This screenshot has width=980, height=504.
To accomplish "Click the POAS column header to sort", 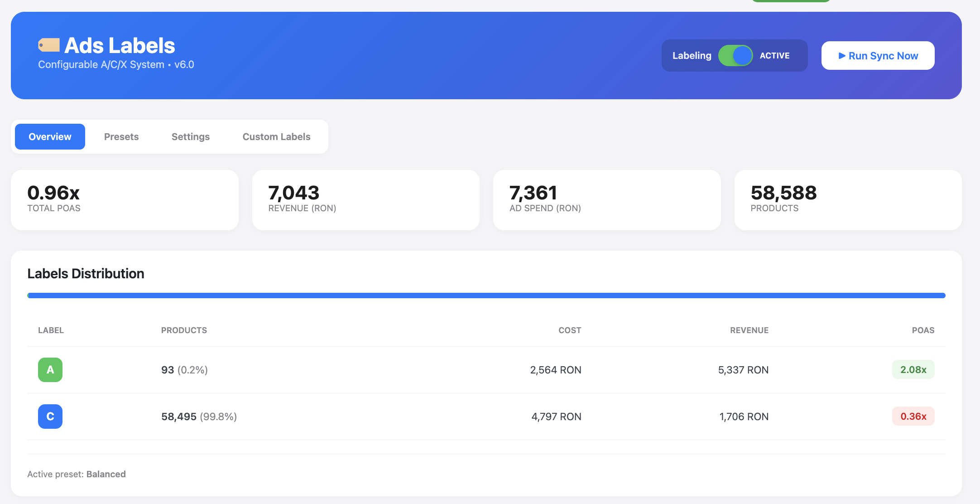I will coord(924,330).
